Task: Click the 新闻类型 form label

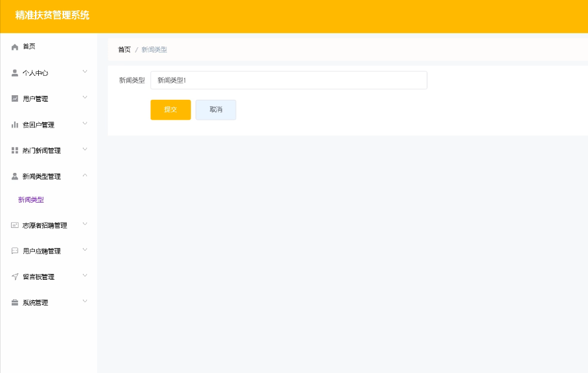Action: coord(132,80)
